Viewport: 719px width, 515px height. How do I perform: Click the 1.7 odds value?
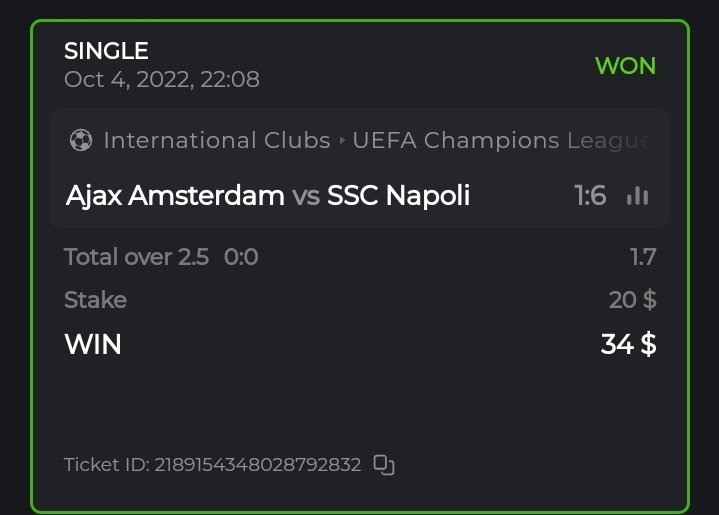click(x=643, y=257)
